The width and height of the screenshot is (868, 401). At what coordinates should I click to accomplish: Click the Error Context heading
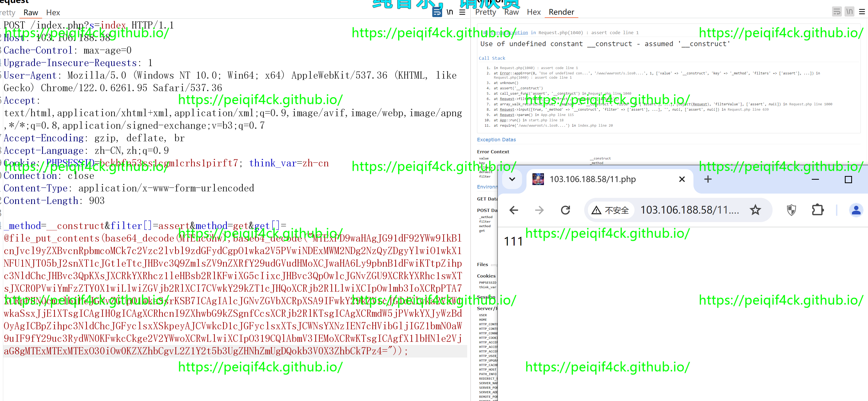pos(493,152)
